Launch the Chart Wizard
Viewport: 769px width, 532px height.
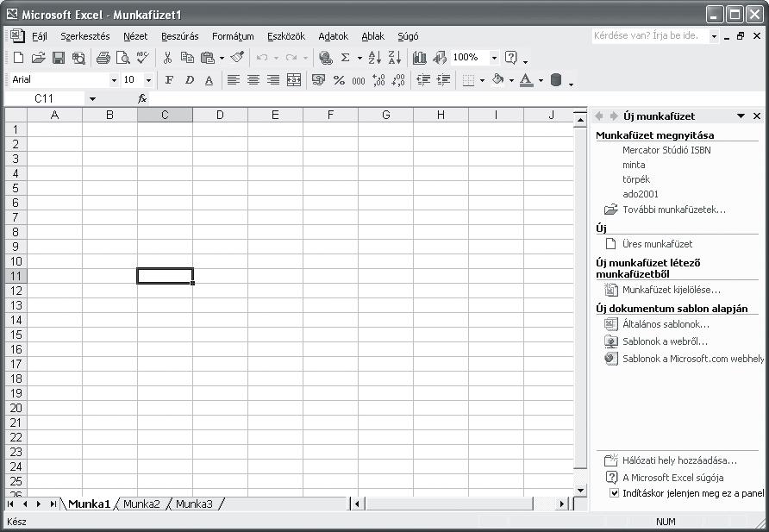[419, 58]
